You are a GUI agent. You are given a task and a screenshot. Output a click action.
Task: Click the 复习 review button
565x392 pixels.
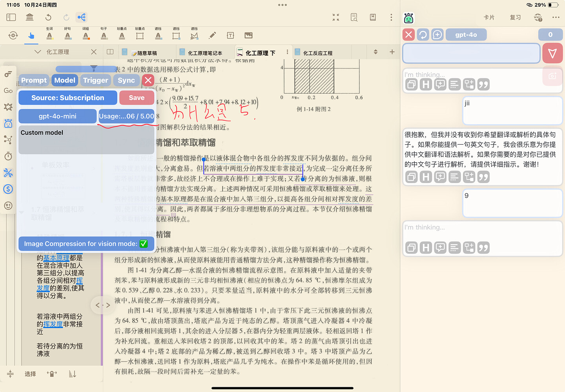click(515, 18)
